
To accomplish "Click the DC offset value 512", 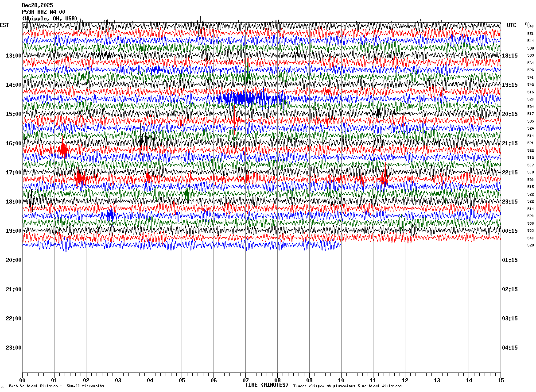I will (x=530, y=158).
